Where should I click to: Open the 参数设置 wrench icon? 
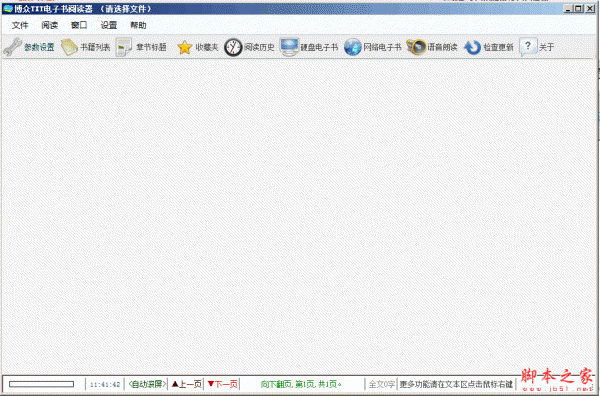(x=13, y=47)
